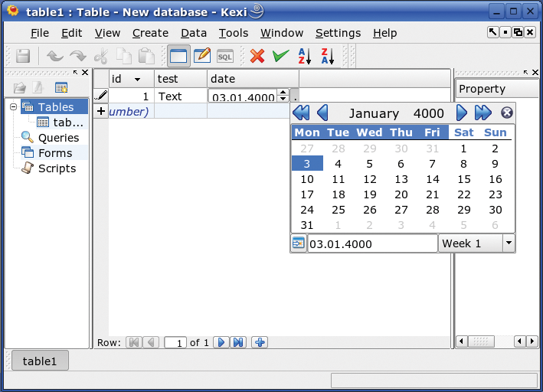Switch to SQL view mode
Image resolution: width=543 pixels, height=392 pixels.
(x=224, y=57)
